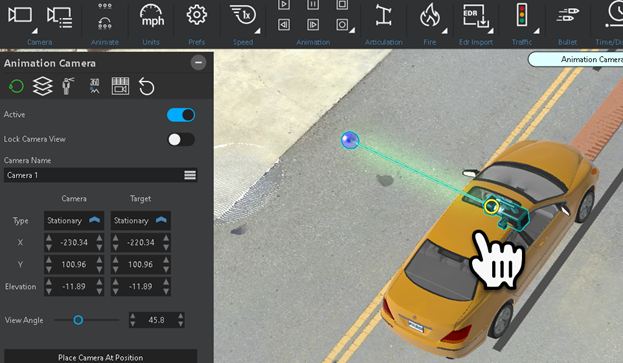Screen dimensions: 623x363
Task: Click the View Angle slider handle
Action: click(78, 320)
